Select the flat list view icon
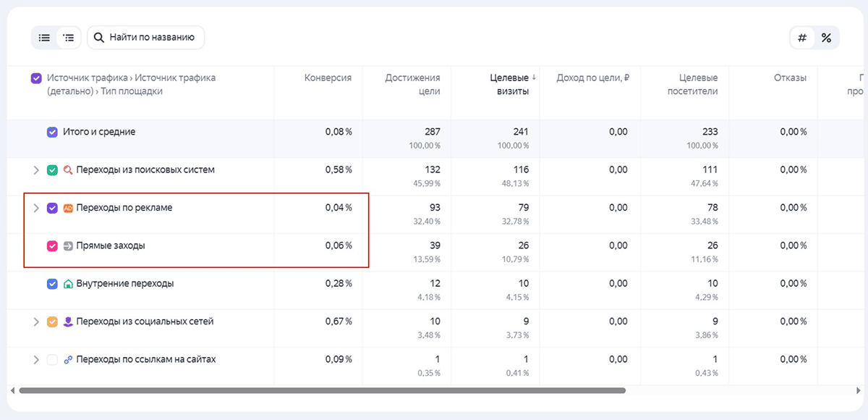Image resolution: width=868 pixels, height=420 pixels. tap(43, 37)
